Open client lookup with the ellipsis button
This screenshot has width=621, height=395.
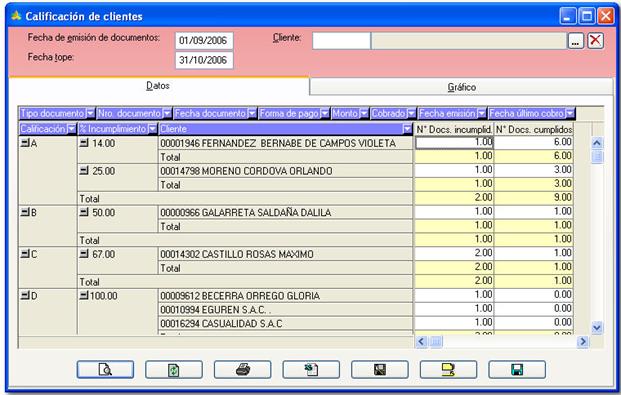click(576, 40)
